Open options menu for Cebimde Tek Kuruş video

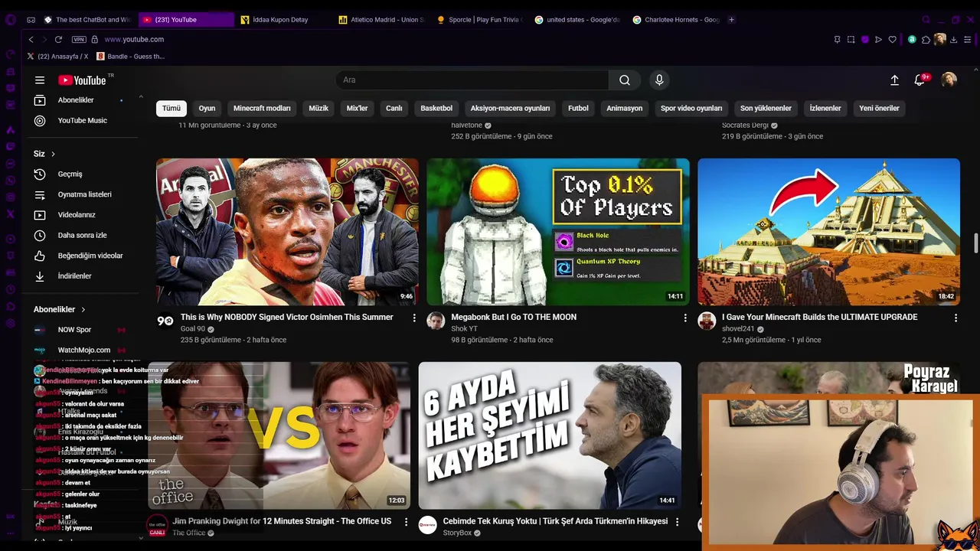(676, 522)
